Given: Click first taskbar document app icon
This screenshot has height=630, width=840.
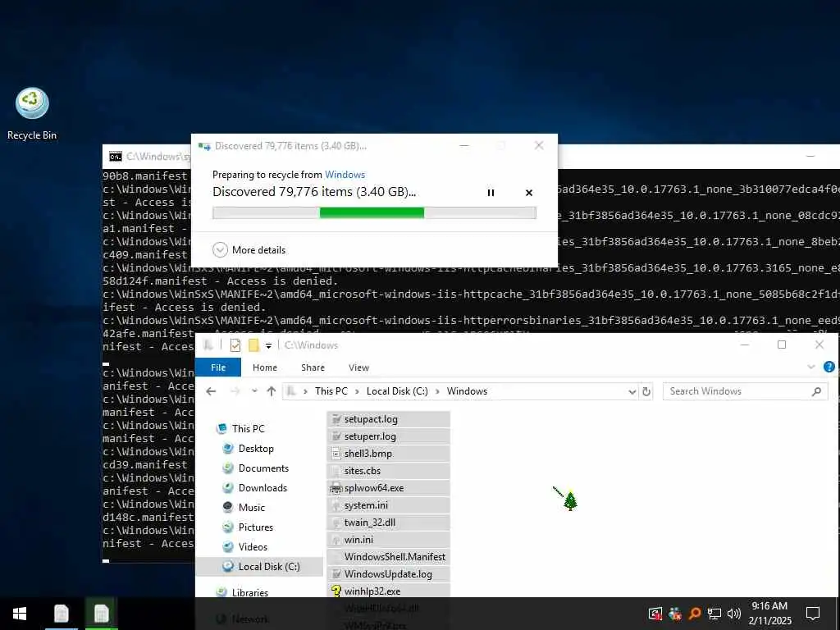Looking at the screenshot, I should coord(61,614).
